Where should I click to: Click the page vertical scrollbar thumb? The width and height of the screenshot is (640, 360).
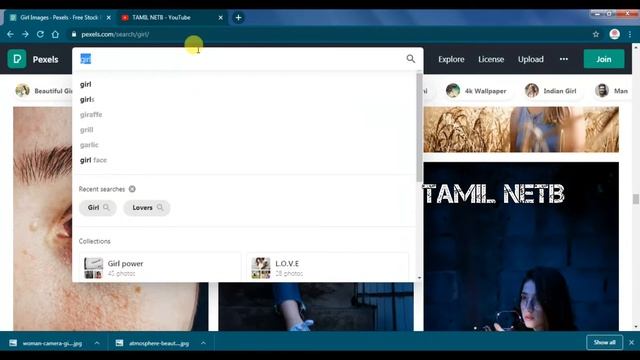coord(636,199)
